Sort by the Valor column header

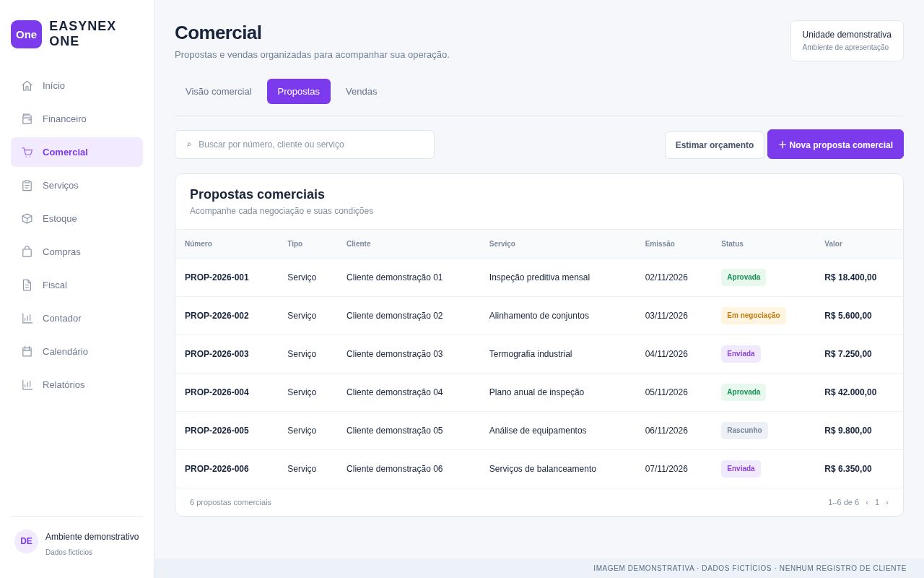tap(833, 244)
